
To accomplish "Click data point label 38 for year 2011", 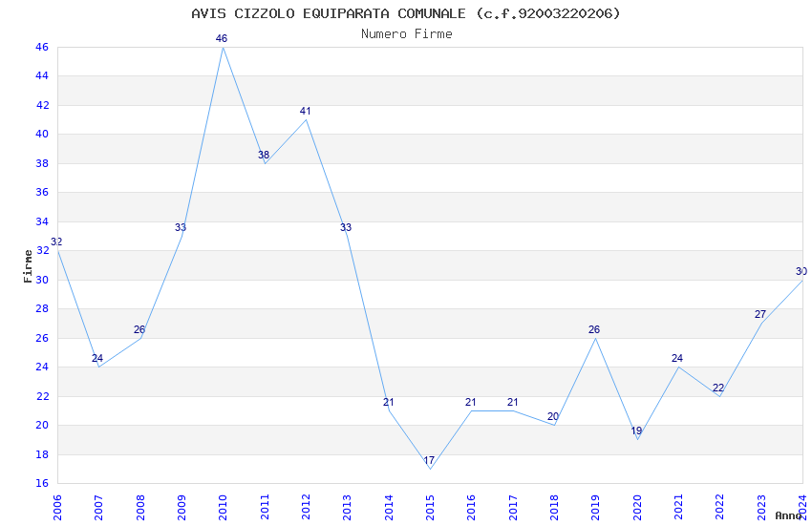I will (264, 156).
